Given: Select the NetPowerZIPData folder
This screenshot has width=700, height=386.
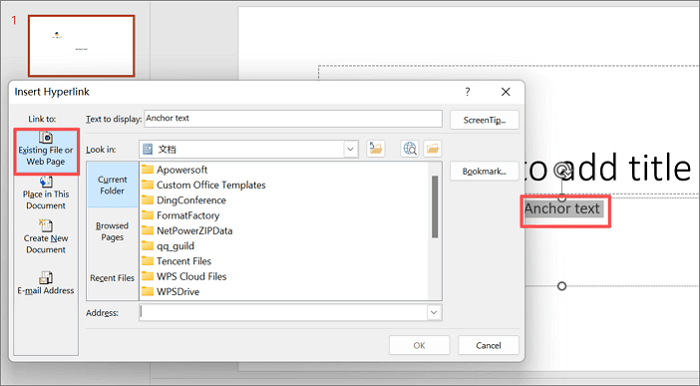Looking at the screenshot, I should [187, 230].
